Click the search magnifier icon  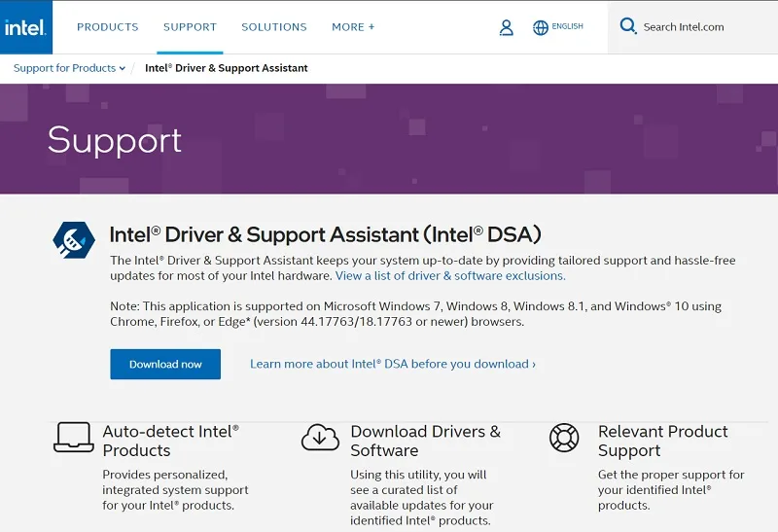coord(628,26)
